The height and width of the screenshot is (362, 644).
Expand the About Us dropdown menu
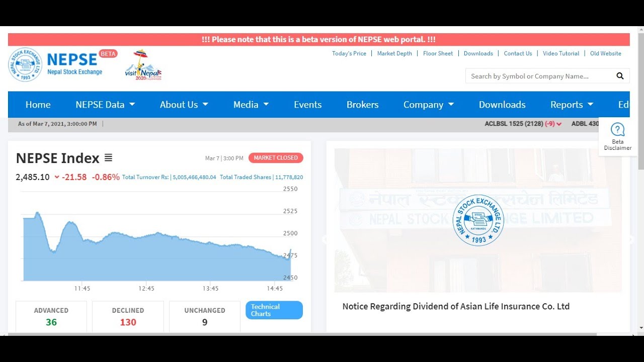(x=184, y=105)
